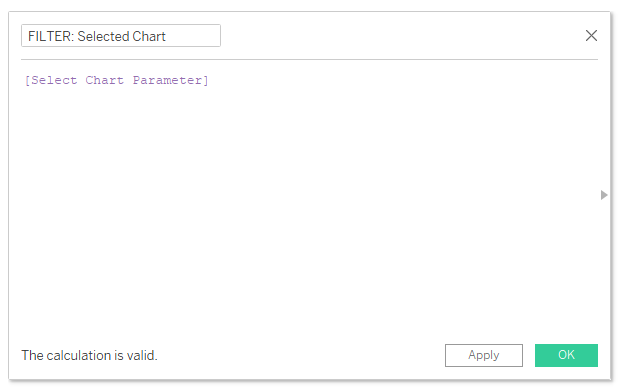Image resolution: width=623 pixels, height=391 pixels.
Task: Click the word 'valid' in the status text
Action: (x=141, y=355)
